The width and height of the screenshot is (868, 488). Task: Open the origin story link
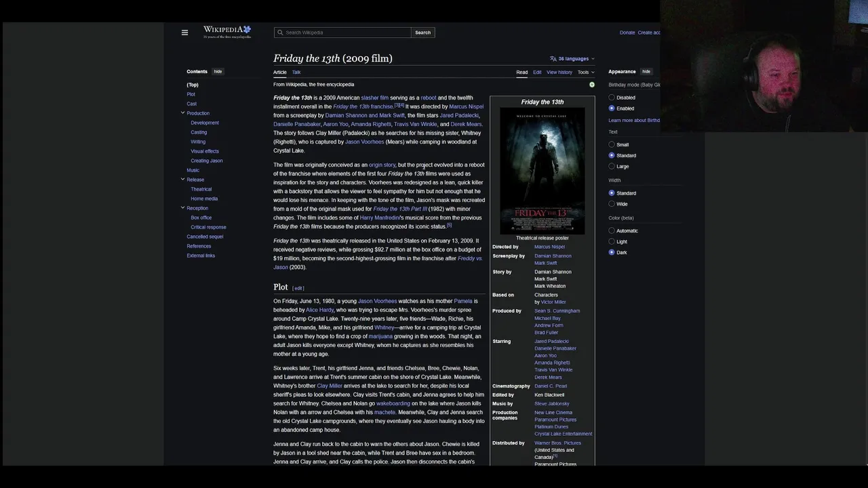pos(382,165)
